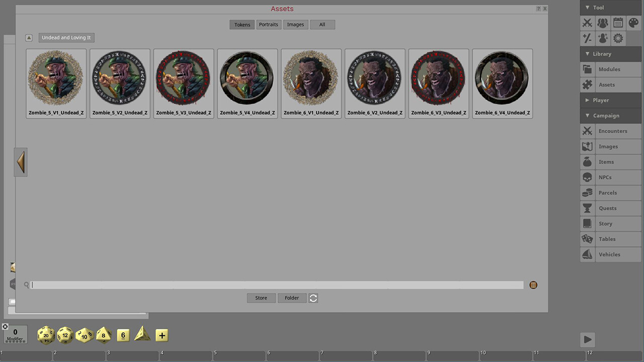
Task: Roll the yellow d20 die
Action: [x=46, y=335]
